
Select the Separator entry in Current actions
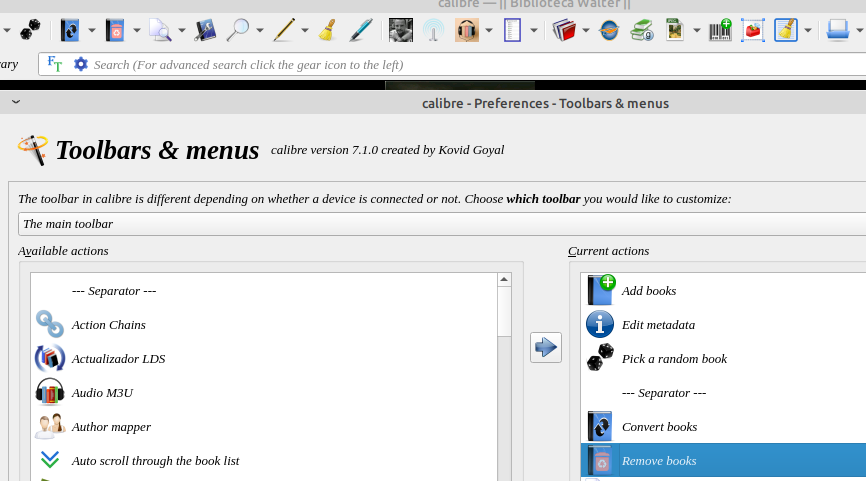724,393
